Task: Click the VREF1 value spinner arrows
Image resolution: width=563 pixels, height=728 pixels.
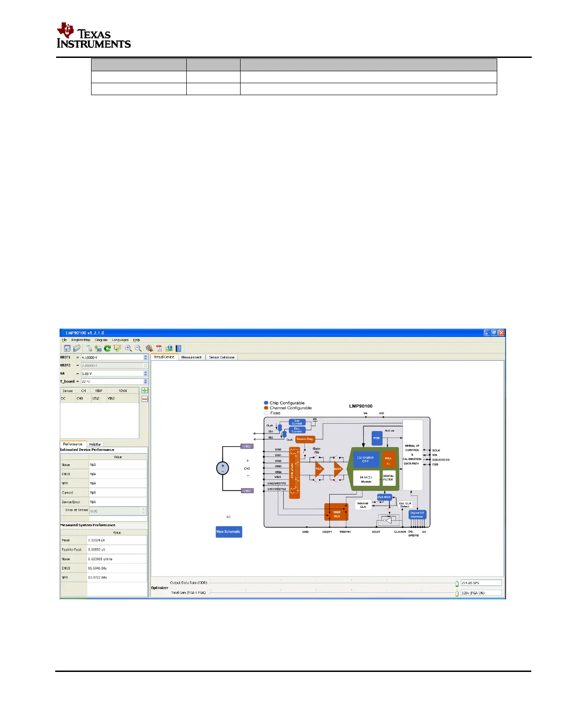Action: pos(146,357)
